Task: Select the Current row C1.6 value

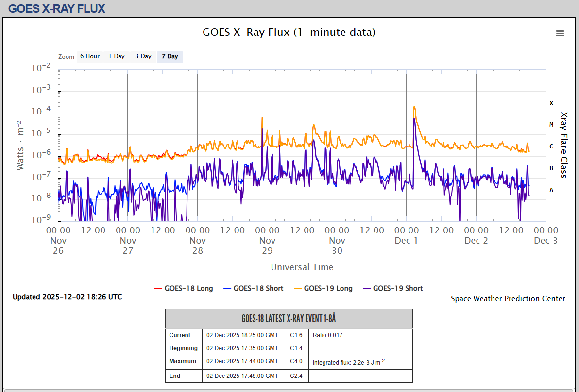Action: [x=296, y=335]
